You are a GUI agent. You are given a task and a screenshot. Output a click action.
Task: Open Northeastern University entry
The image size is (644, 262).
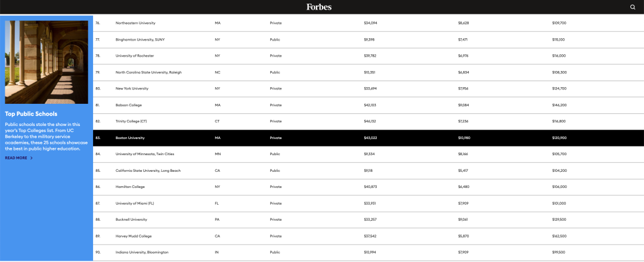(x=135, y=23)
